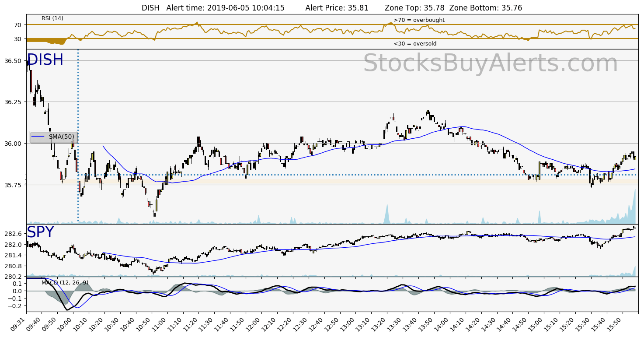The width and height of the screenshot is (644, 337).
Task: Click the 'Zone Top: 35.78' title text
Action: click(x=414, y=8)
